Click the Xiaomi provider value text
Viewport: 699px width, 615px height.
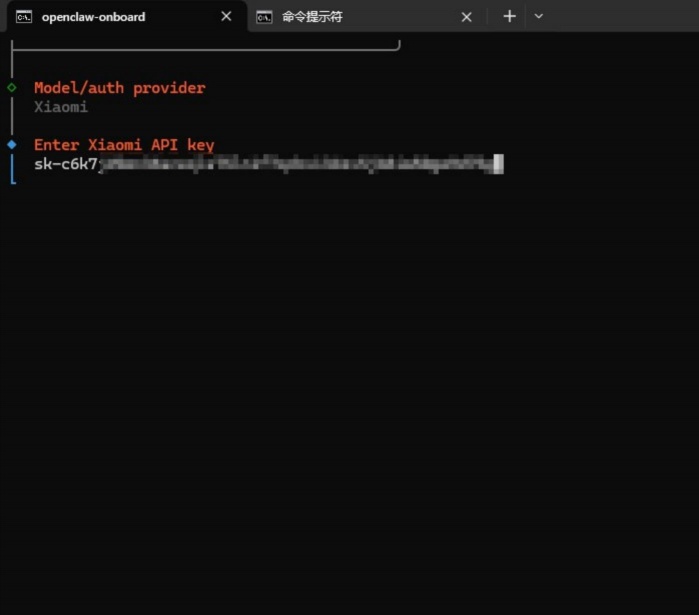tap(61, 107)
